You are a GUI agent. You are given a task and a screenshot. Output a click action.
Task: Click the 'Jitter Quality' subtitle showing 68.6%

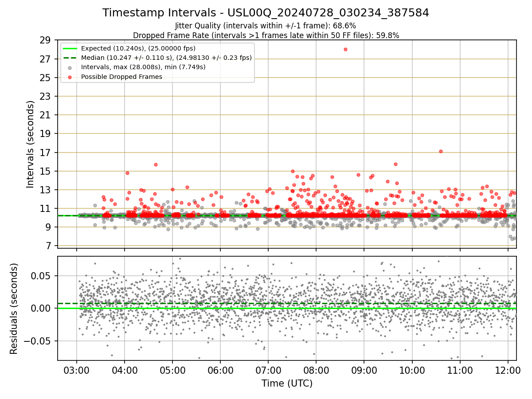[266, 26]
